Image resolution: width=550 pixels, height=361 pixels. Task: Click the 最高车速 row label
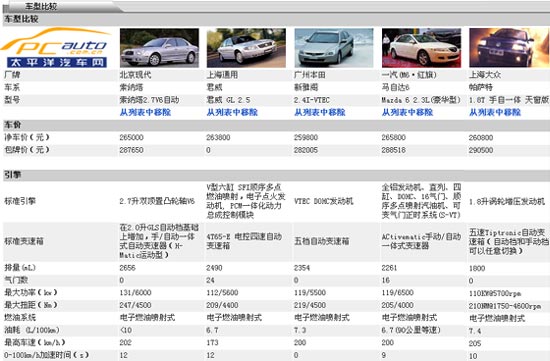34,342
